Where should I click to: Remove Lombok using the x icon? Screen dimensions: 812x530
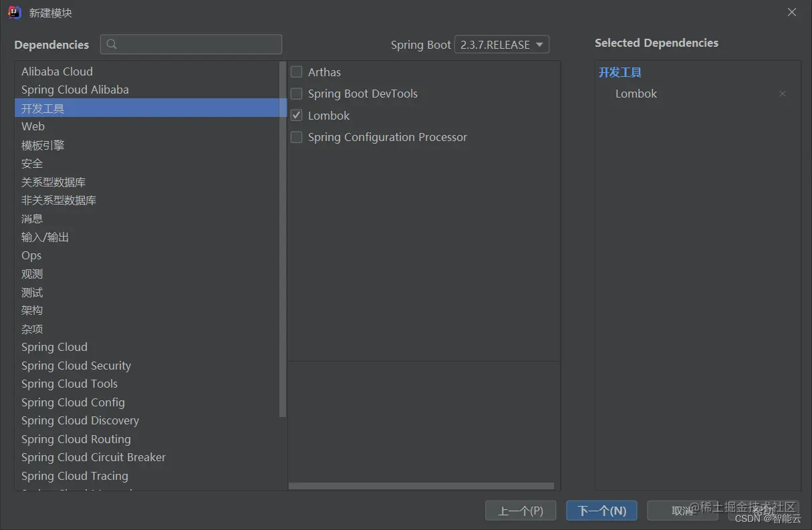coord(783,94)
